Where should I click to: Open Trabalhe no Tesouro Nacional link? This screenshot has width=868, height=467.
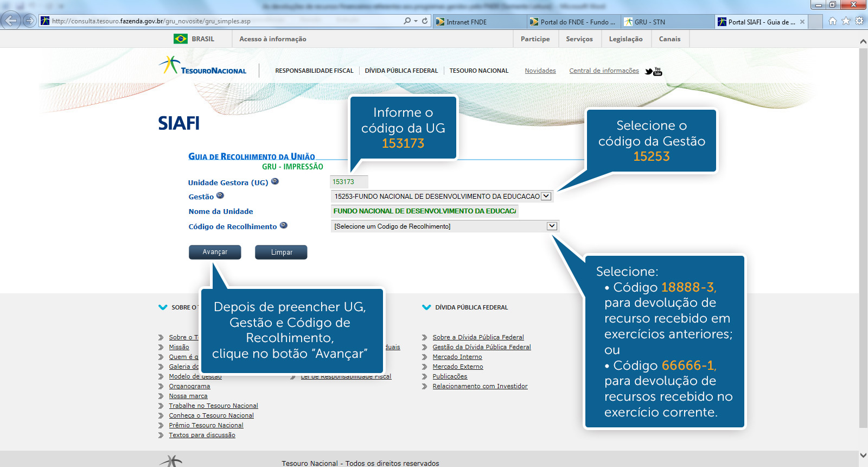pos(213,406)
